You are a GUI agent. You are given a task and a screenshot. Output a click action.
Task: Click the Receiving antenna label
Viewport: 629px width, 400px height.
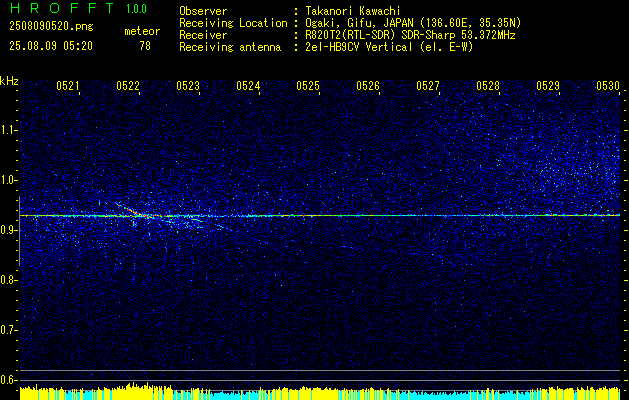(230, 47)
